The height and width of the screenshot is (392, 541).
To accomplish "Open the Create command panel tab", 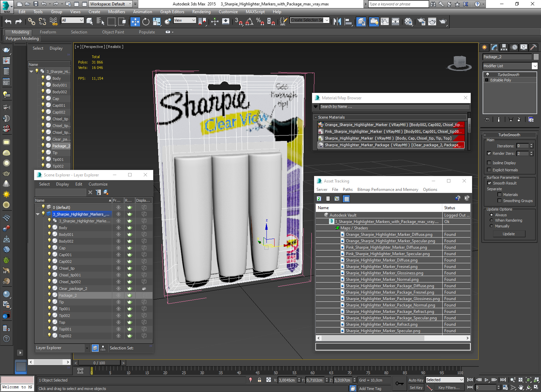I will click(x=485, y=47).
